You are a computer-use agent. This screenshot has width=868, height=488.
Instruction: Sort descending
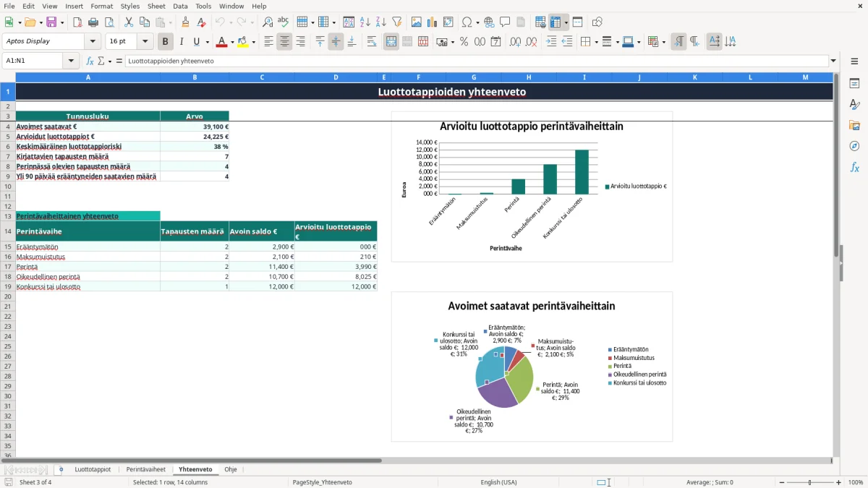tap(381, 22)
